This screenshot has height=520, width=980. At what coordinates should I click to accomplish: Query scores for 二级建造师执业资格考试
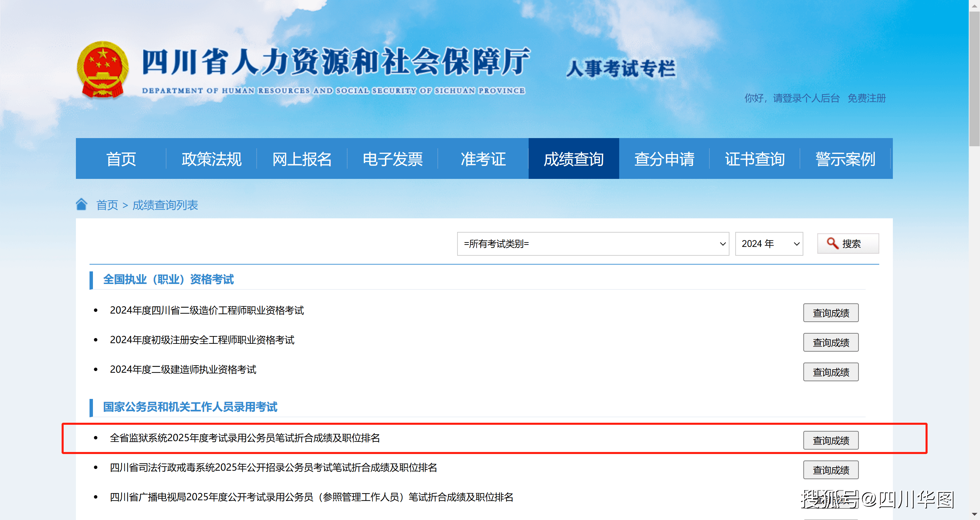(831, 372)
